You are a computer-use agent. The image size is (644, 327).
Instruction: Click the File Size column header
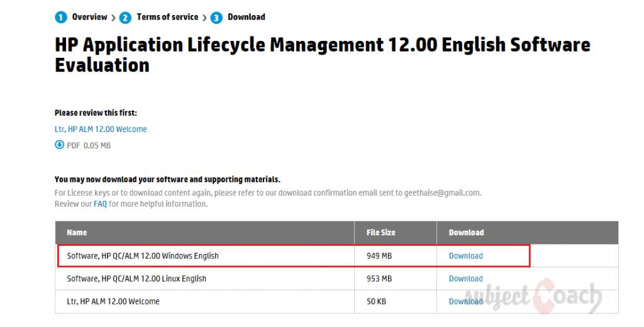click(x=380, y=233)
